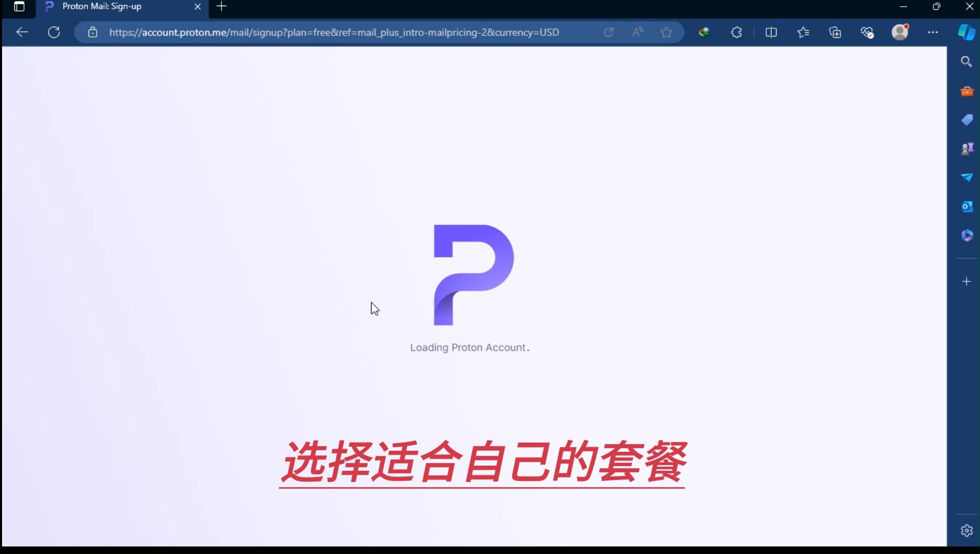Activate Read Aloud icon

[637, 32]
